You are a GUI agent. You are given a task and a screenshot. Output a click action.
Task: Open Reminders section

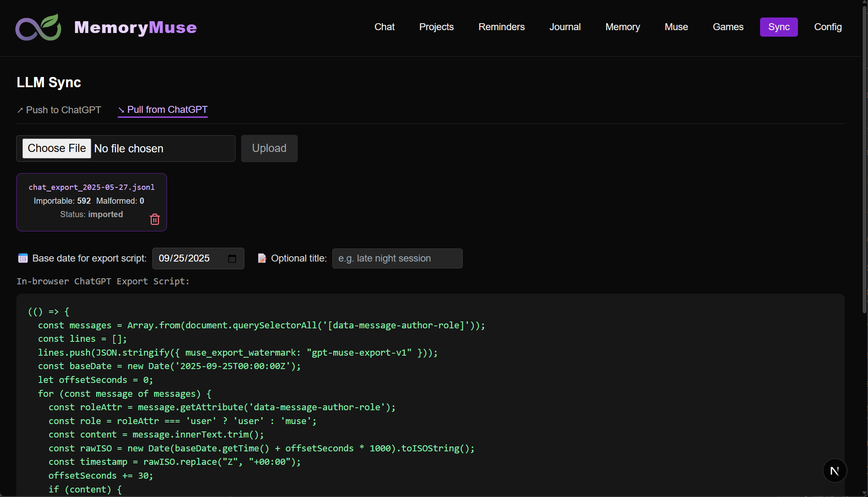tap(501, 27)
